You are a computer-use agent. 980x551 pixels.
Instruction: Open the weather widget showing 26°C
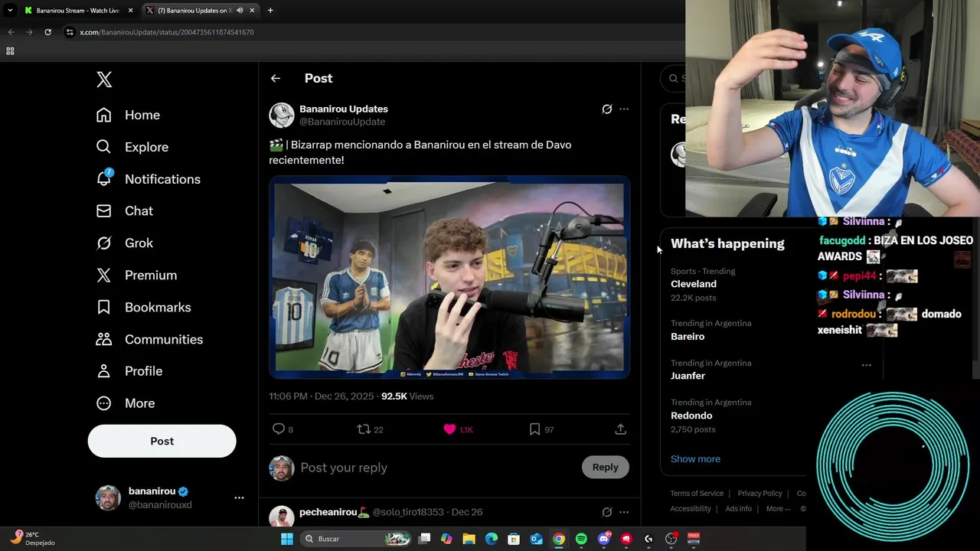coord(32,539)
